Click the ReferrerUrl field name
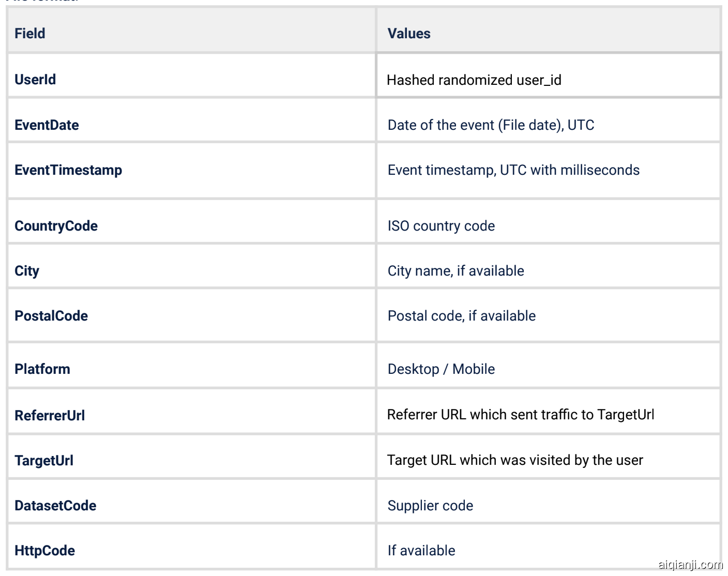Screen dimensions: 728x576 tap(50, 415)
